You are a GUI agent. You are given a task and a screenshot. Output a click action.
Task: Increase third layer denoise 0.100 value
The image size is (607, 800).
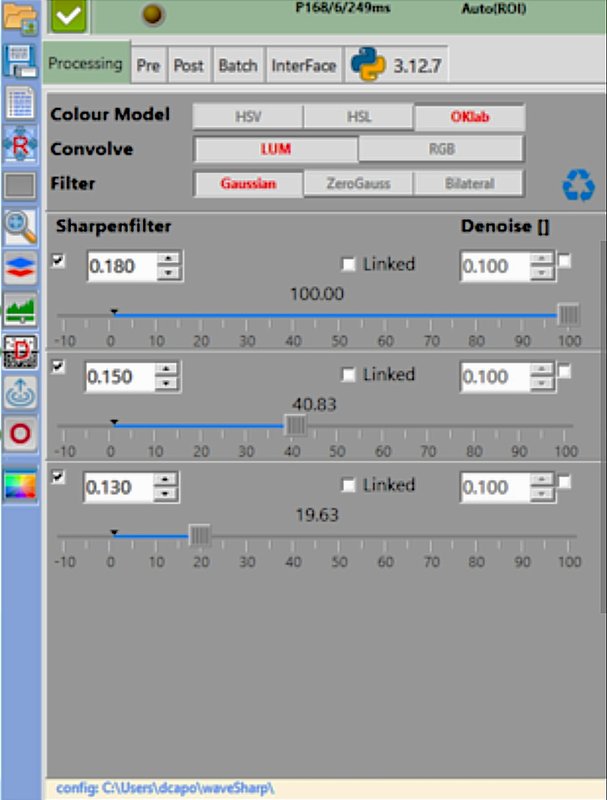point(541,480)
